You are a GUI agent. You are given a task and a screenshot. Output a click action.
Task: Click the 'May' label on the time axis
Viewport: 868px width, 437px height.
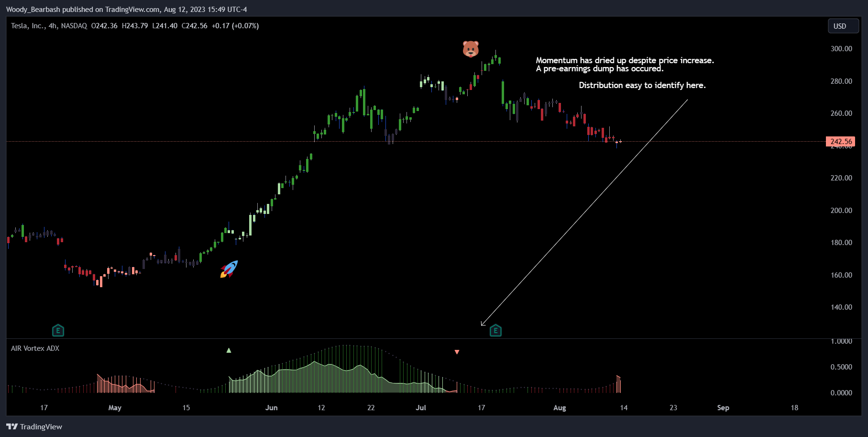115,408
